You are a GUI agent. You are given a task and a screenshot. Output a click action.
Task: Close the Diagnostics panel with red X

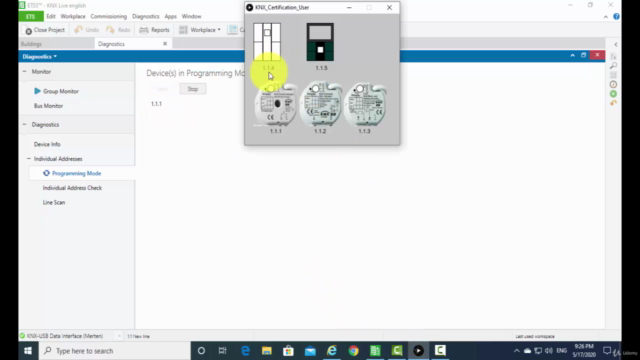598,55
